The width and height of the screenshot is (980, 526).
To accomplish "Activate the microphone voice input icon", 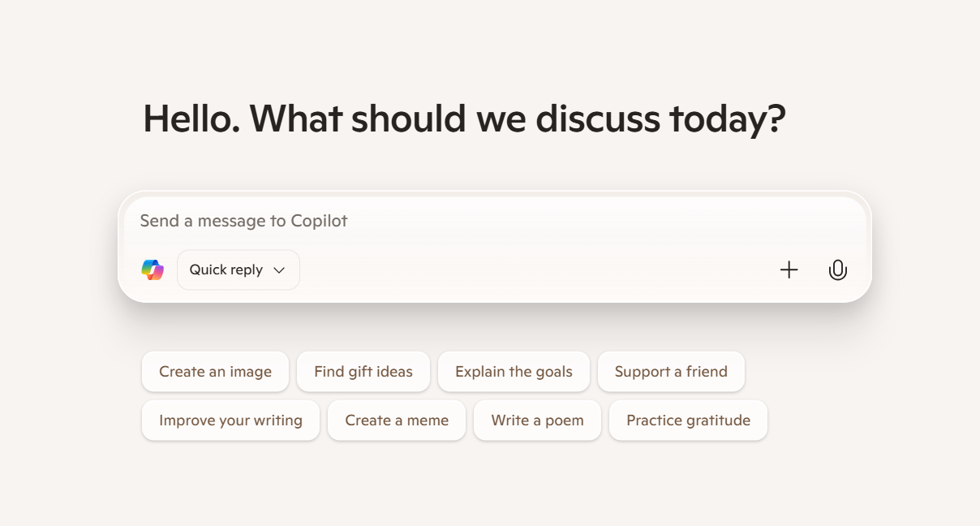I will (837, 269).
